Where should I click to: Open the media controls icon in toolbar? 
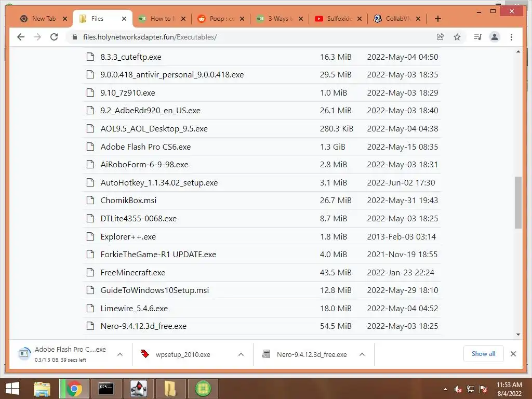478,37
